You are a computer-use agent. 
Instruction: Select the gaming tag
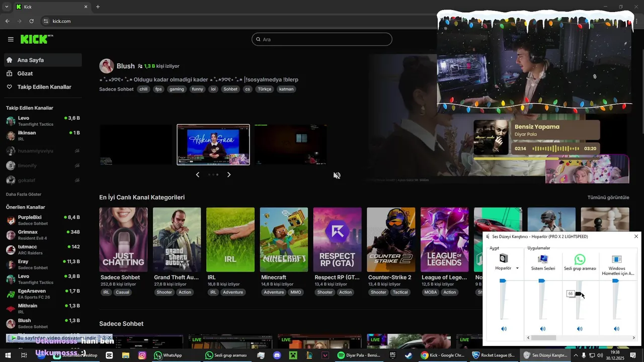177,89
